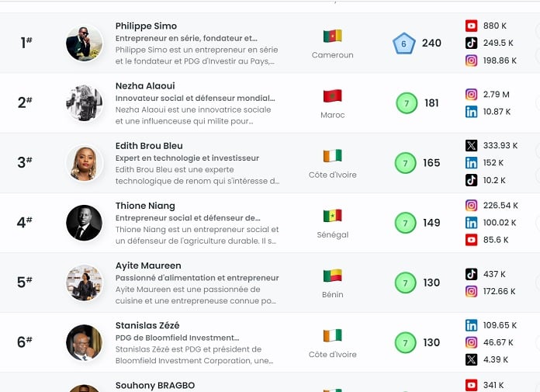Click Edith Brou Bleu's TikTok icon
Image resolution: width=540 pixels, height=392 pixels.
coord(471,180)
